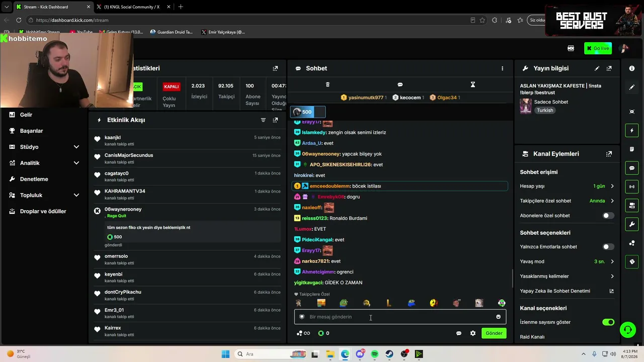Toggle Abonelere özel sohbet switch

(608, 216)
